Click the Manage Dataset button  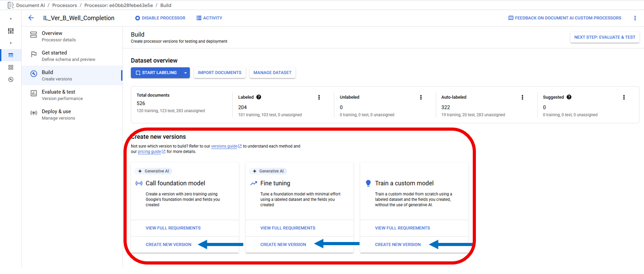pos(272,73)
